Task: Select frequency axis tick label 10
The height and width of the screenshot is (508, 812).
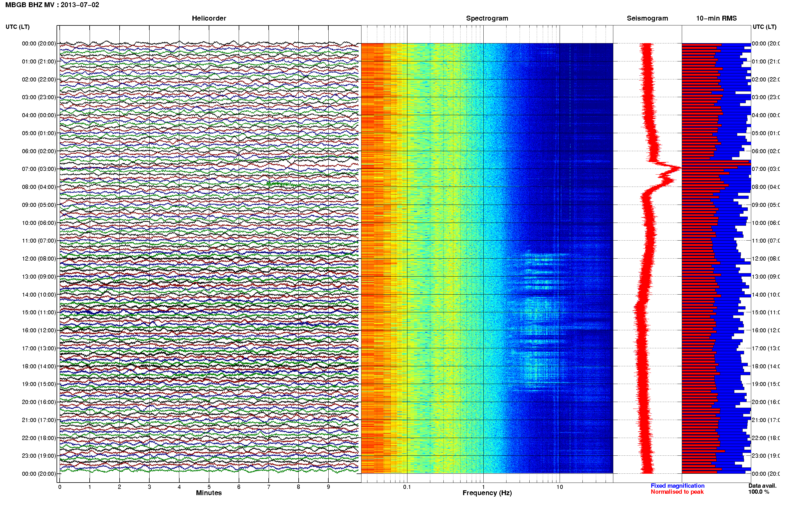Action: tap(560, 487)
